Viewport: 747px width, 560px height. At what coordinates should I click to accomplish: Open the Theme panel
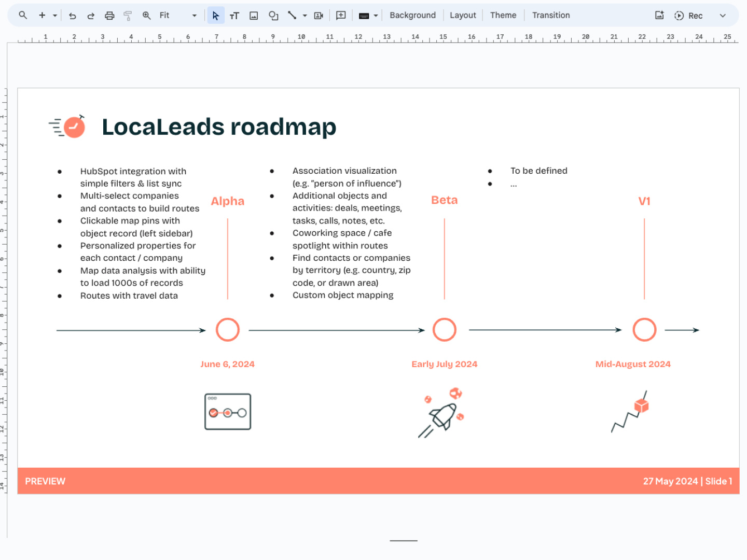(x=503, y=16)
